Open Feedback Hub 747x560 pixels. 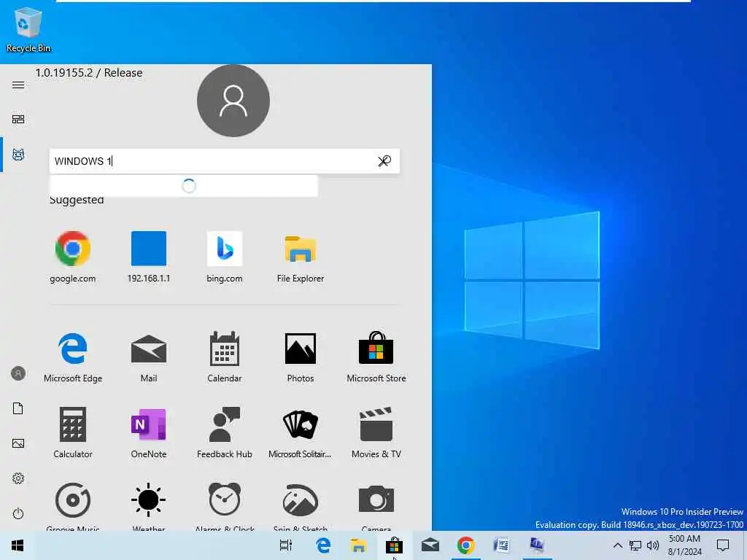coord(225,432)
